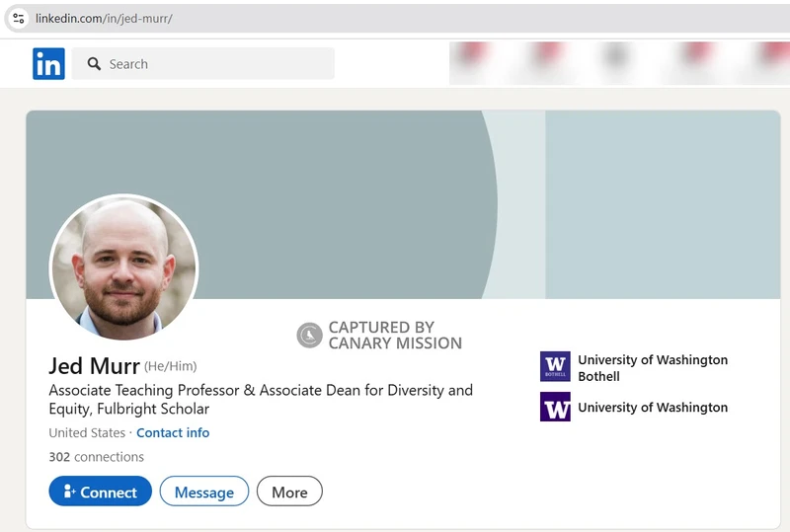Click the Message button
Image resolution: width=790 pixels, height=532 pixels.
click(203, 492)
